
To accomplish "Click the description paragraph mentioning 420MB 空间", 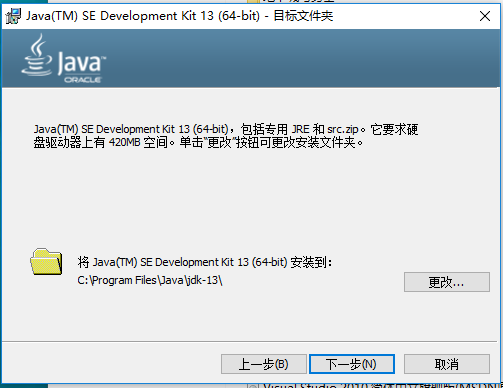I will pyautogui.click(x=226, y=136).
